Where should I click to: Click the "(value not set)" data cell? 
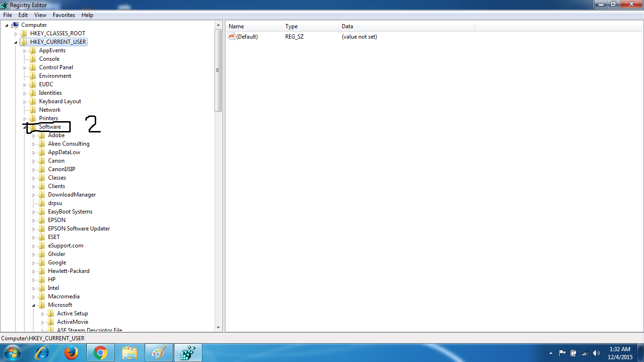(359, 36)
